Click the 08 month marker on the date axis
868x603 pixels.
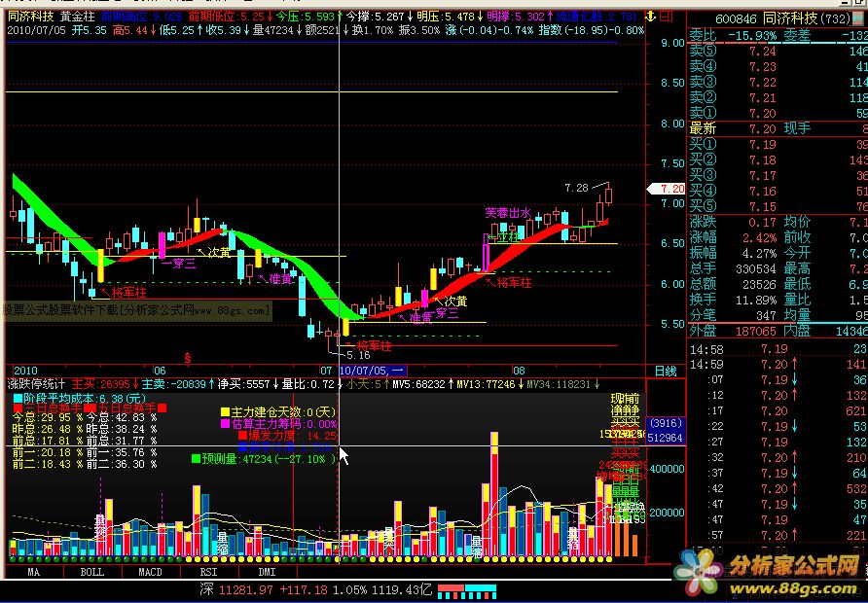(x=518, y=371)
